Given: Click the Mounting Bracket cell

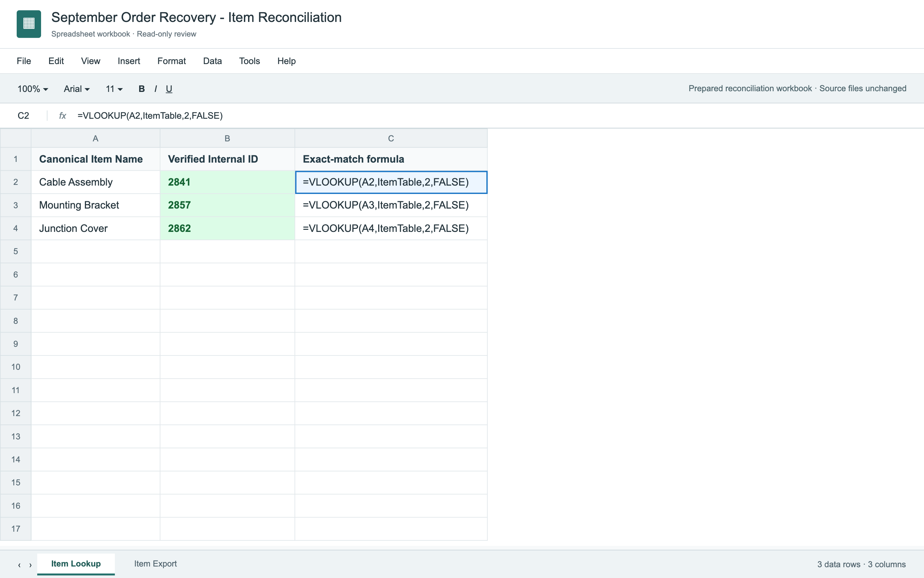Looking at the screenshot, I should click(x=95, y=205).
